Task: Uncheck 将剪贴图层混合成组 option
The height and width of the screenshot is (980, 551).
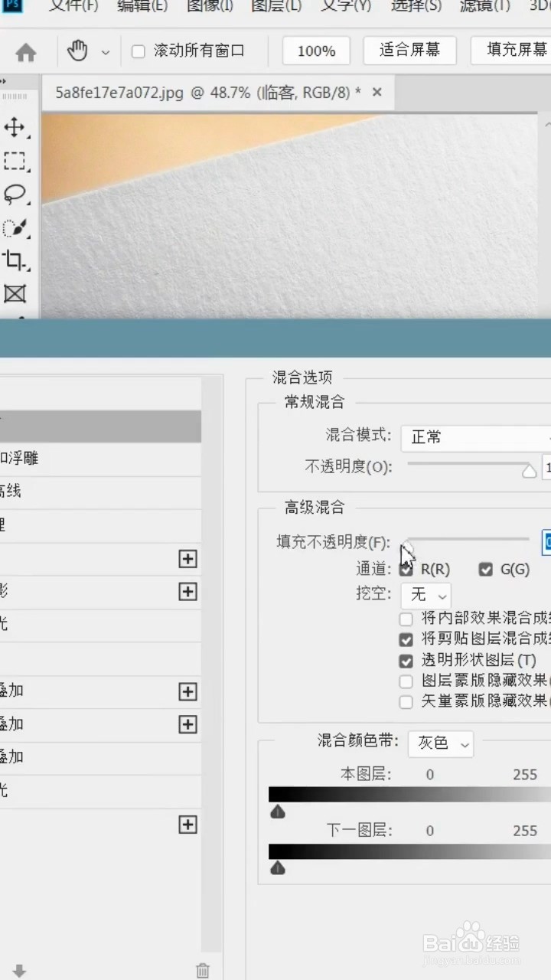Action: (x=406, y=639)
